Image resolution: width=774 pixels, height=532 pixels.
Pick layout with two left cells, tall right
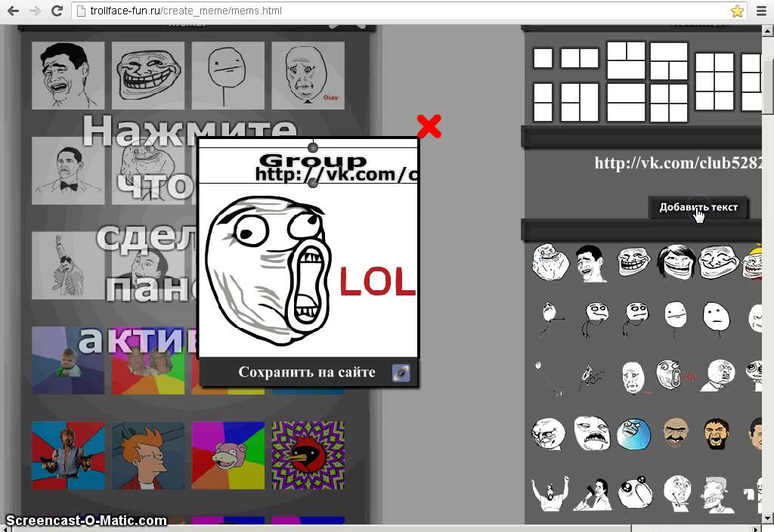click(580, 102)
